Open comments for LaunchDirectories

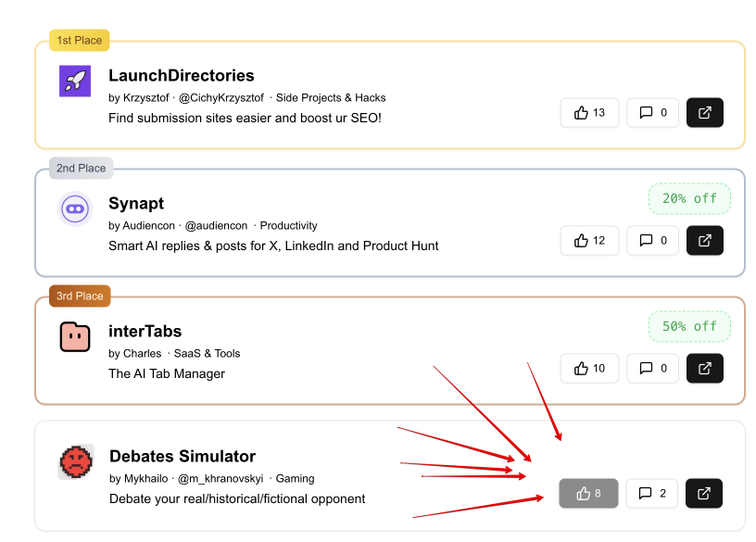click(653, 113)
